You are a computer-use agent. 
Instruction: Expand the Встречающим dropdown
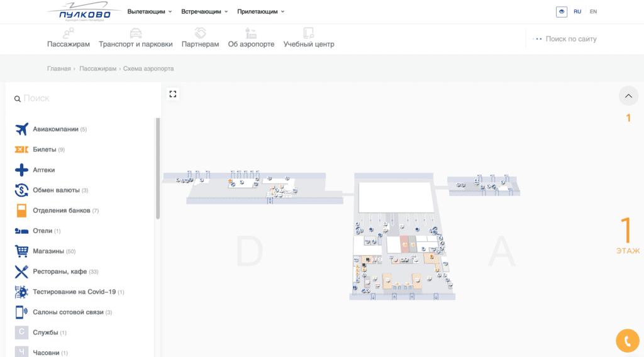(x=204, y=11)
